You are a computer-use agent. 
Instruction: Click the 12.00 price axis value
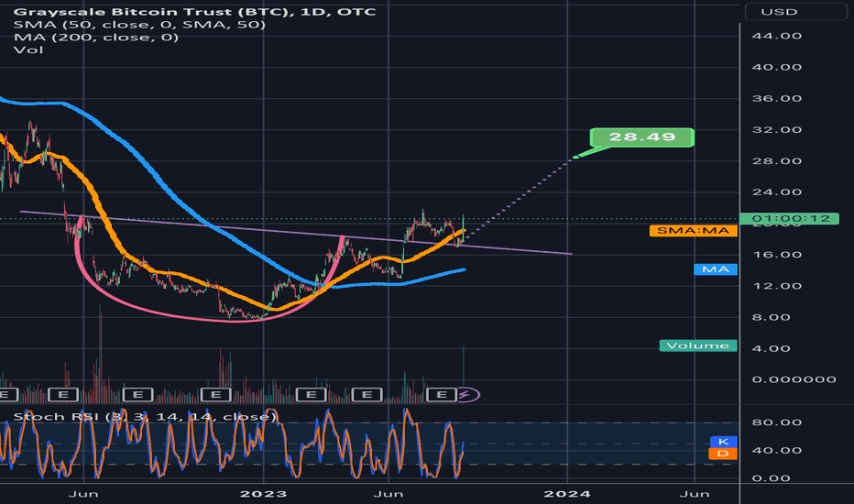coord(777,286)
